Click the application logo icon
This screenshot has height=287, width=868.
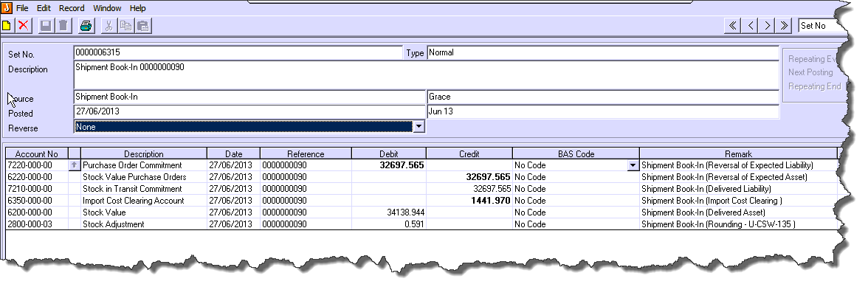(6, 7)
